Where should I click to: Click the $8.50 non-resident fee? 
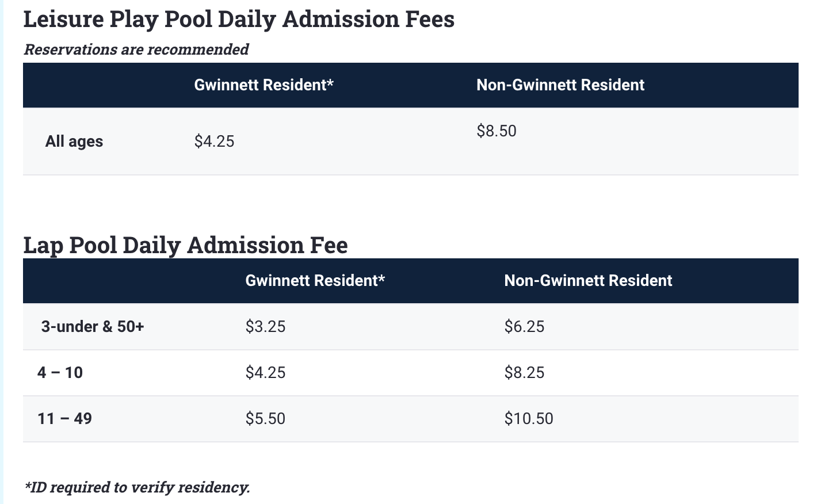[497, 131]
